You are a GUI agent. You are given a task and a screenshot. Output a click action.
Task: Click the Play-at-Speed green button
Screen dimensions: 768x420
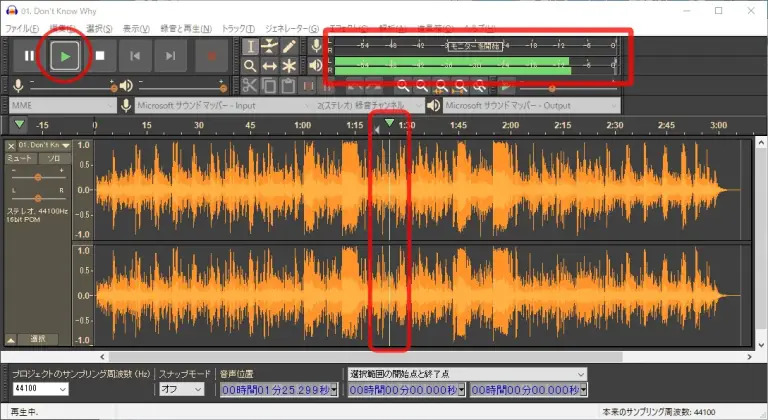pyautogui.click(x=506, y=86)
